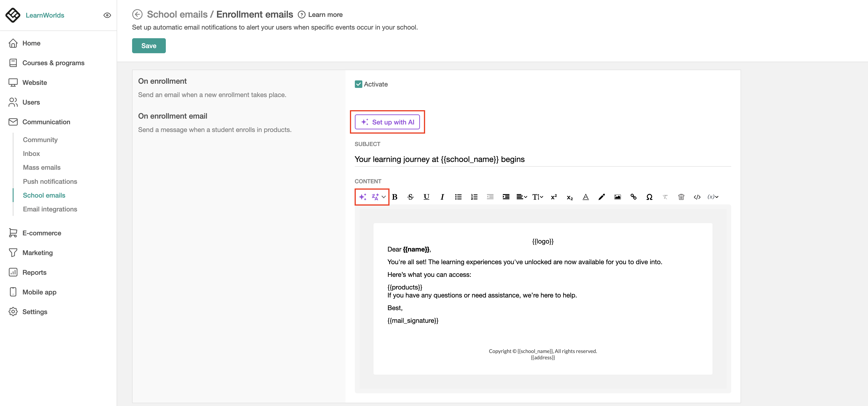This screenshot has height=406, width=868.
Task: Open the text color picker
Action: coord(586,197)
